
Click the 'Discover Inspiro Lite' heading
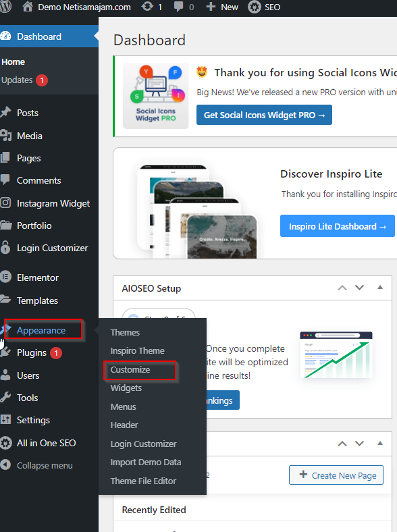[x=332, y=174]
